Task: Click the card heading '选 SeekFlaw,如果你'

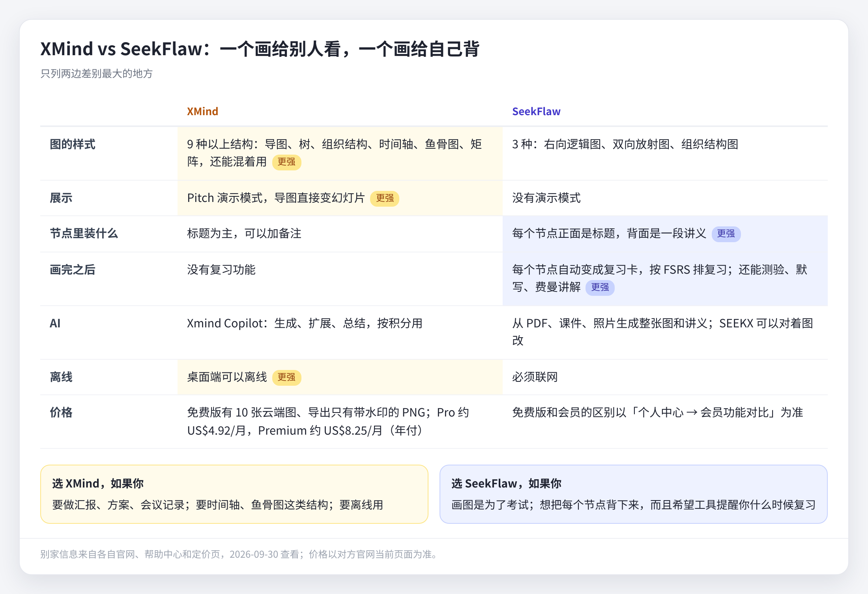Action: click(x=507, y=484)
